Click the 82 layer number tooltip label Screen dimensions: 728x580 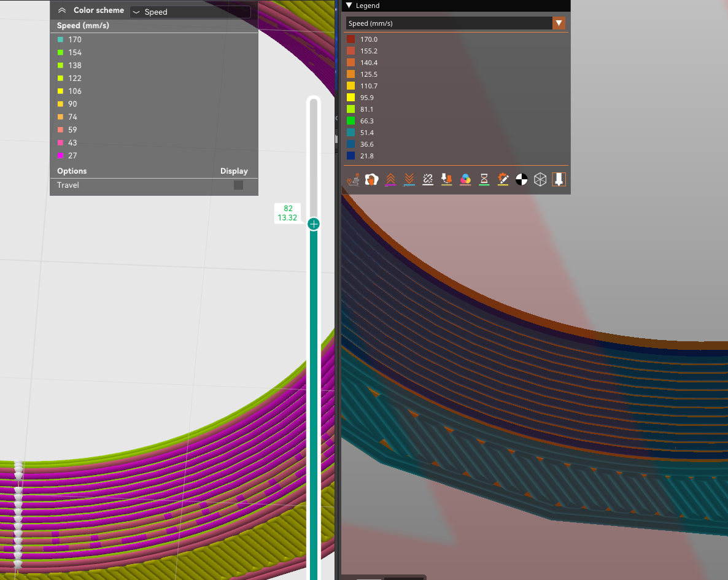288,209
